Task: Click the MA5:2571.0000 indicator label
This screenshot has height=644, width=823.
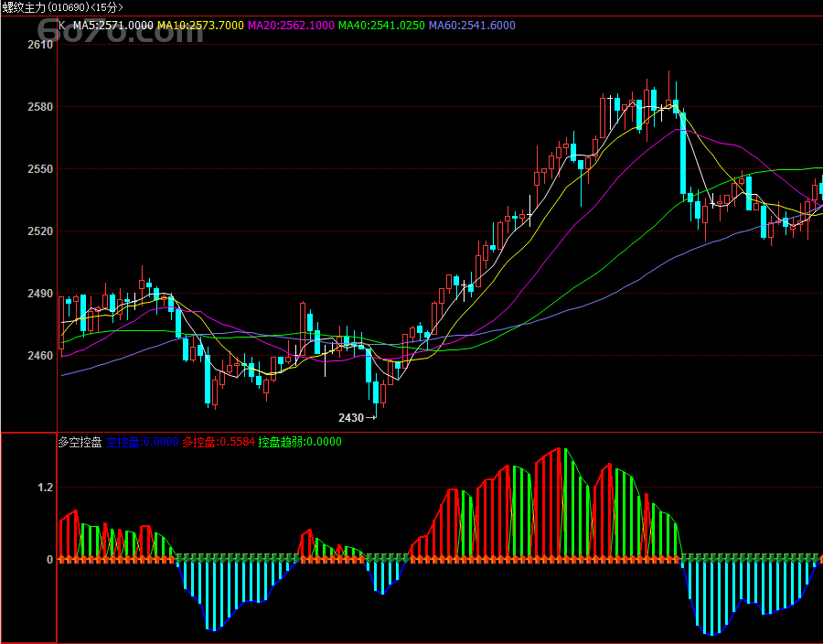Action: 112,26
